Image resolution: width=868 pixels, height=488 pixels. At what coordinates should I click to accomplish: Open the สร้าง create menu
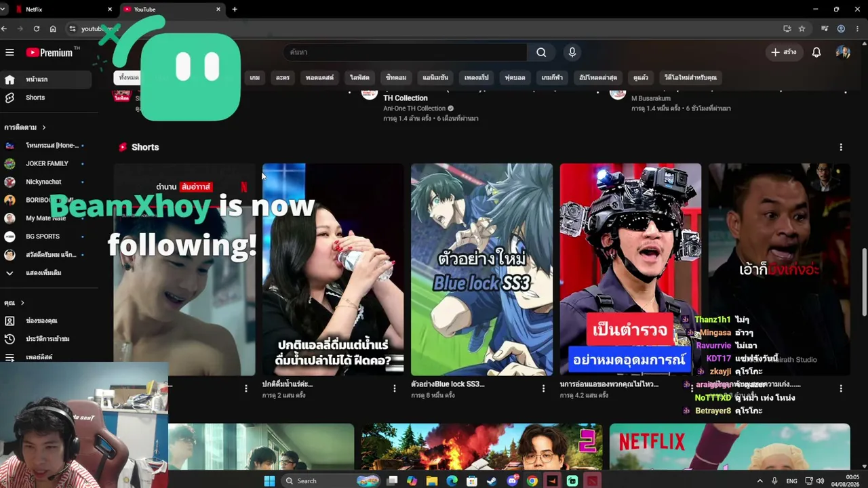tap(784, 52)
